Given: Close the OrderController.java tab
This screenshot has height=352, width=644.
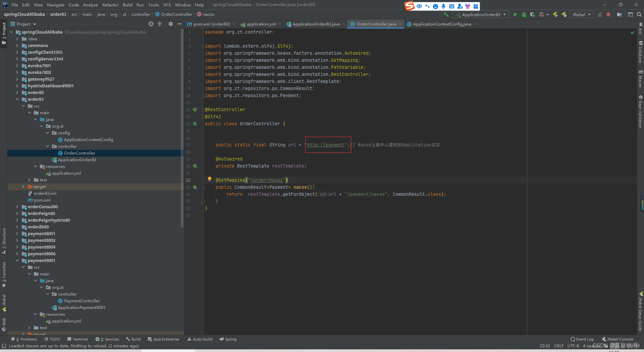Looking at the screenshot, I should pyautogui.click(x=400, y=24).
